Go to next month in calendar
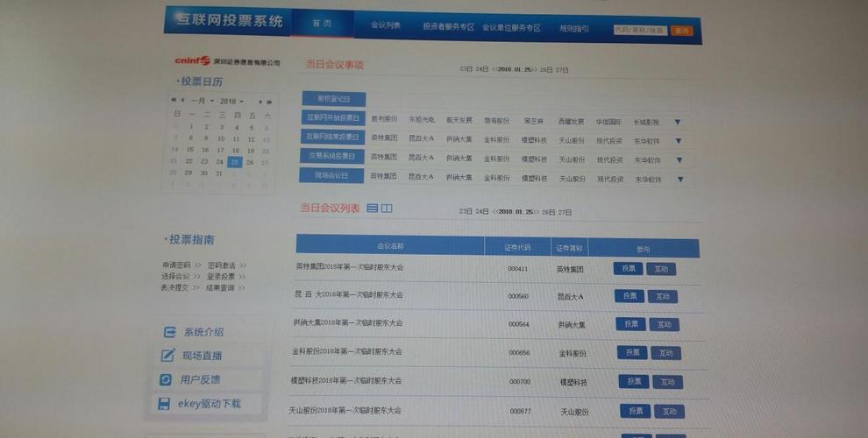The height and width of the screenshot is (438, 868). click(x=260, y=102)
